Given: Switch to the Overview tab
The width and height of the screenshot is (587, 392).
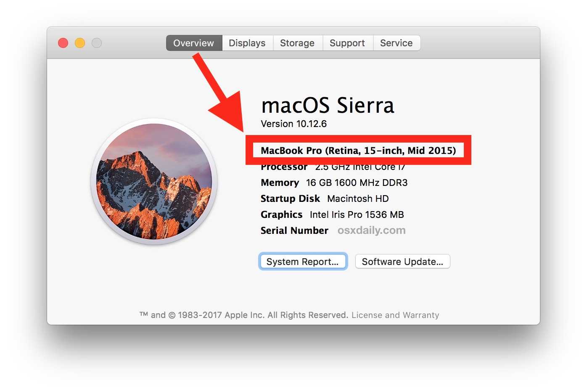Looking at the screenshot, I should [x=194, y=43].
